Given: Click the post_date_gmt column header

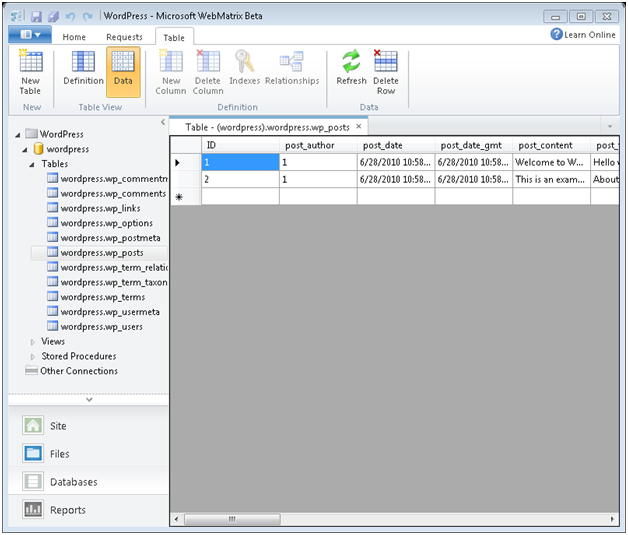Looking at the screenshot, I should click(x=473, y=145).
